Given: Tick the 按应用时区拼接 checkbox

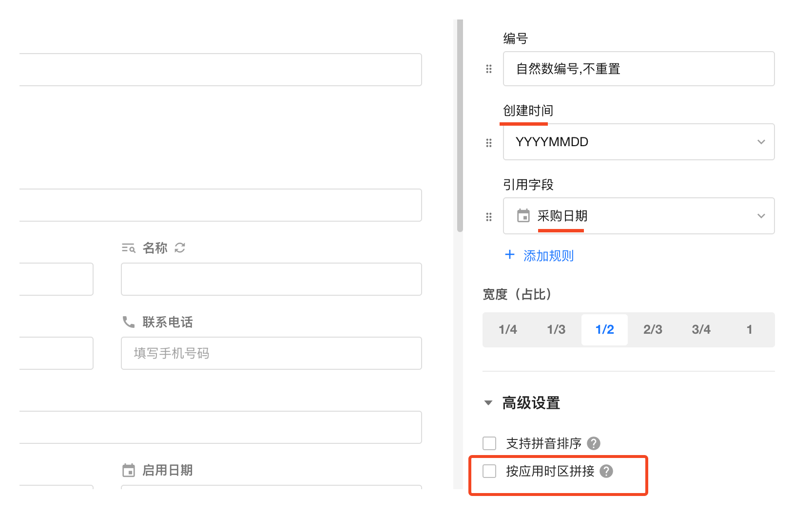Looking at the screenshot, I should click(489, 471).
